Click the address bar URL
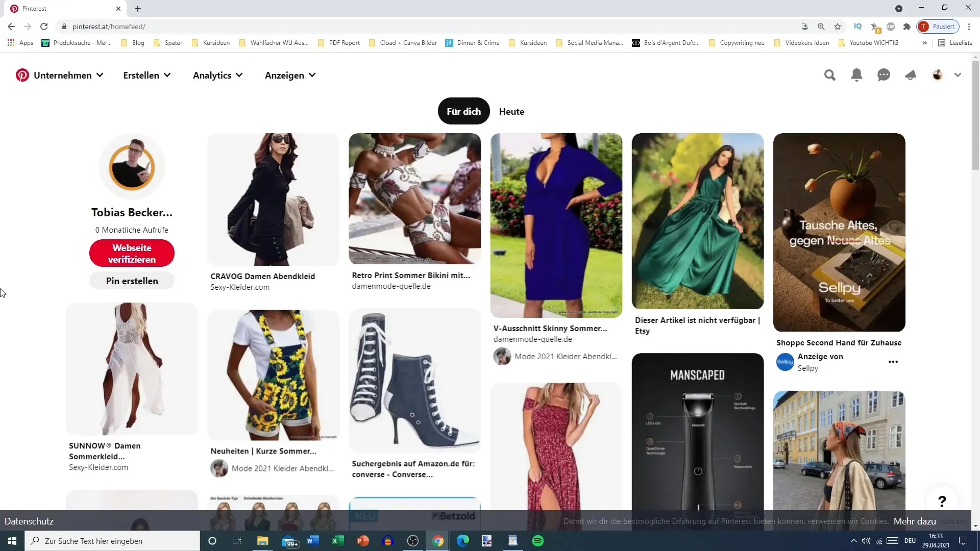 click(x=109, y=27)
